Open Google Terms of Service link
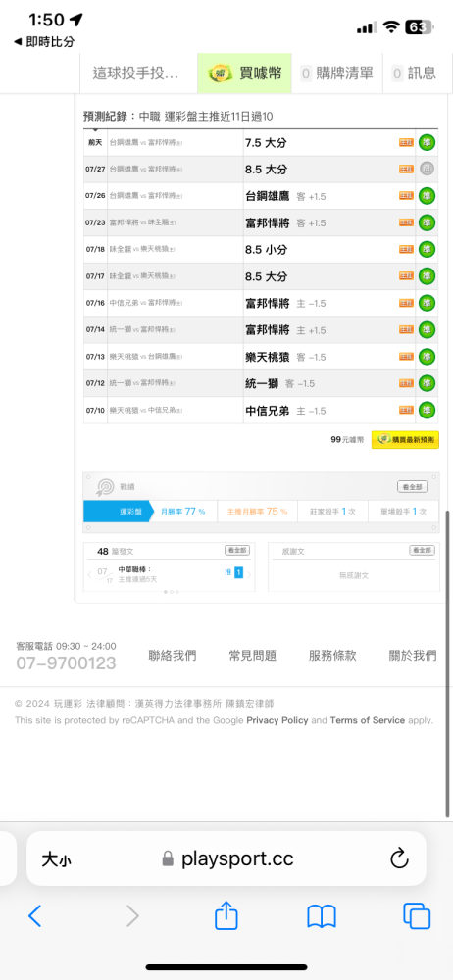This screenshot has height=980, width=453. coord(368,720)
